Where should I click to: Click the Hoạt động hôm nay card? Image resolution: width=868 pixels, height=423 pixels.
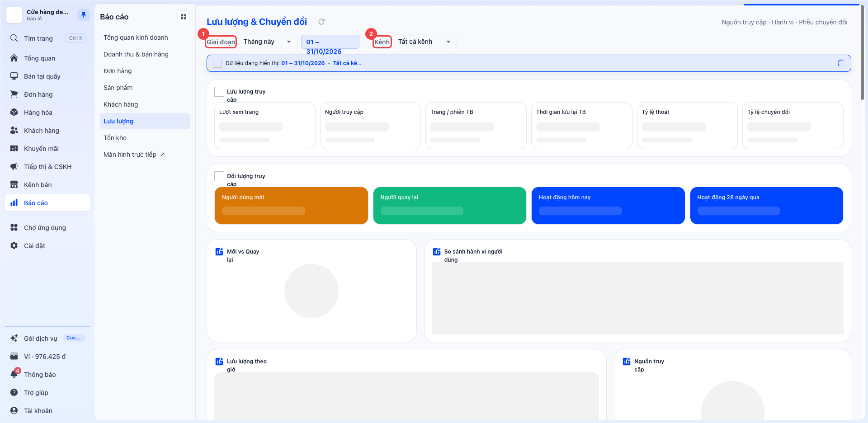coord(608,206)
